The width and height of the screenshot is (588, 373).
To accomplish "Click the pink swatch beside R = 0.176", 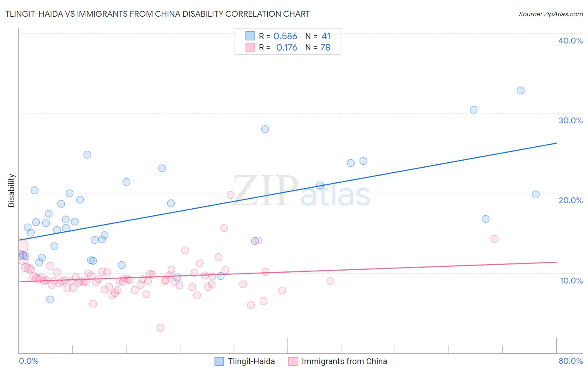I will 250,47.
